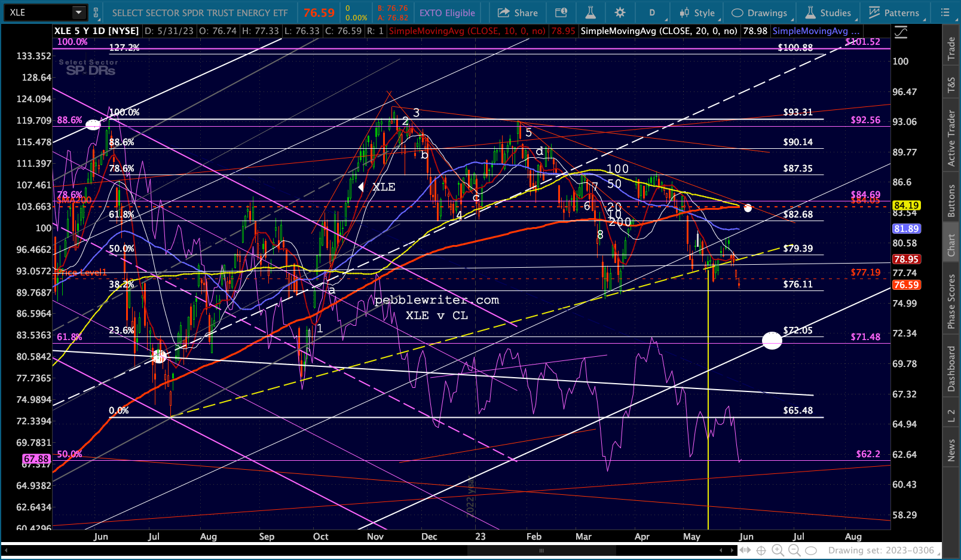Click the SELECT SECTOR SPDR TRUST ENERGY ETF name

click(200, 13)
